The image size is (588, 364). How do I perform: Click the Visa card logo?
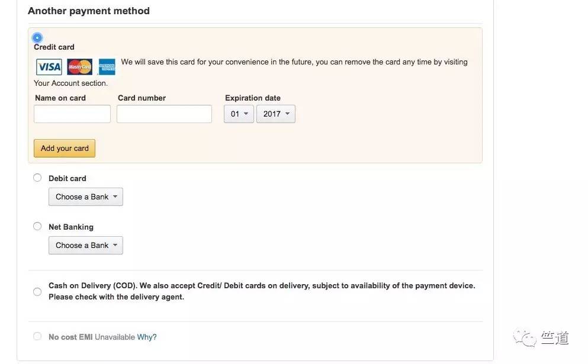[x=49, y=67]
